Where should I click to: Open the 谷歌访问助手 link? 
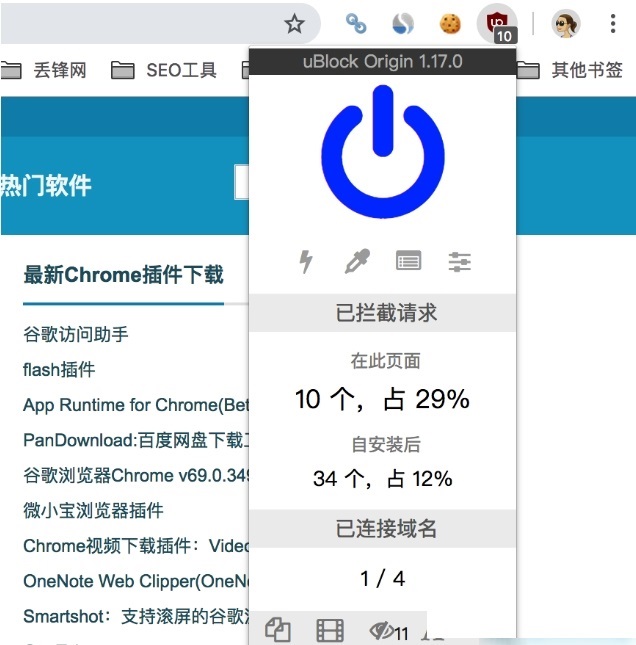click(x=76, y=334)
